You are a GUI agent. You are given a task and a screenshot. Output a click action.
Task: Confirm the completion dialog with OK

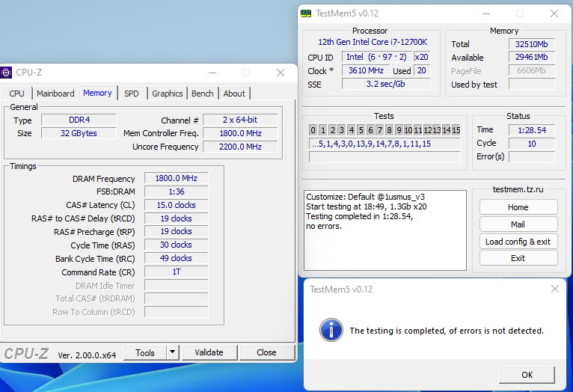[x=527, y=375]
